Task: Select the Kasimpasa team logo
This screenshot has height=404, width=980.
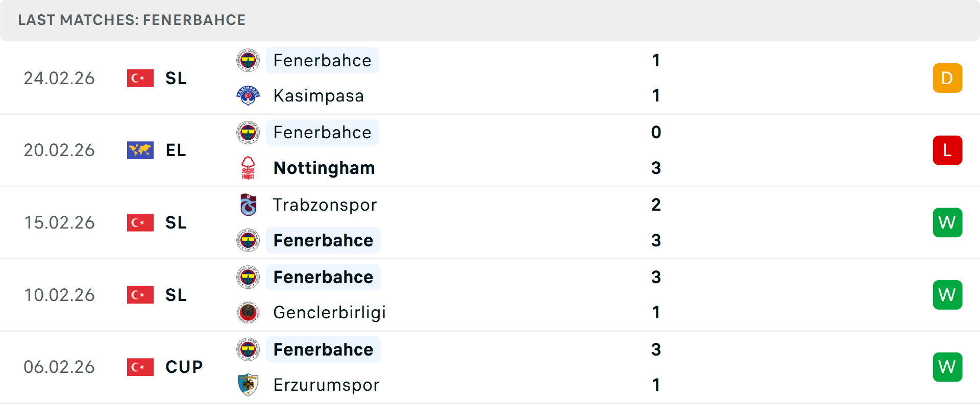Action: (x=248, y=95)
